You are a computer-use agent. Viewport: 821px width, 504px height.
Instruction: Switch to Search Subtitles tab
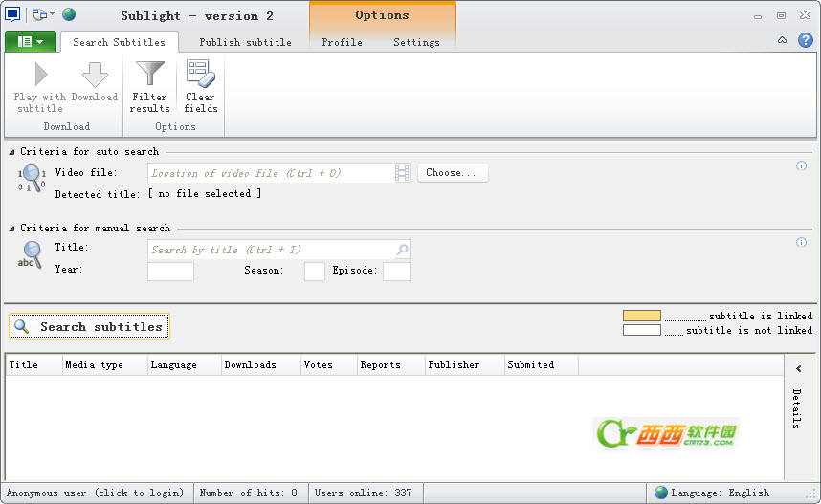click(120, 42)
